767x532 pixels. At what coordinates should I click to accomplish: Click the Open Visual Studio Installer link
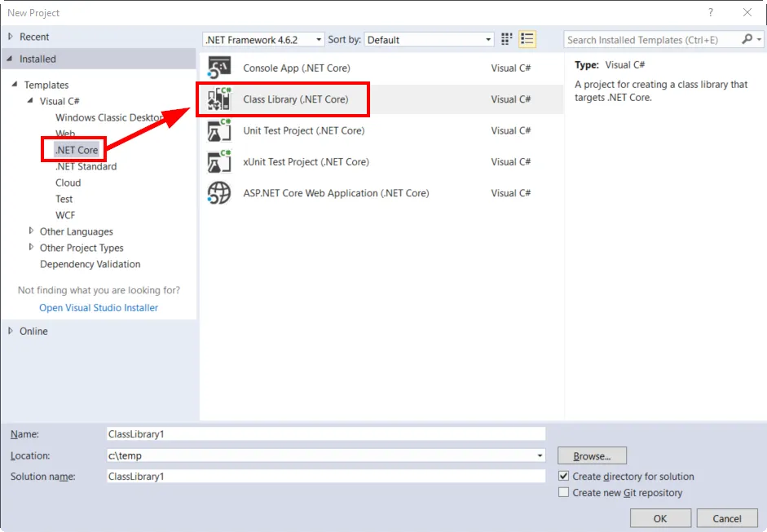coord(99,308)
